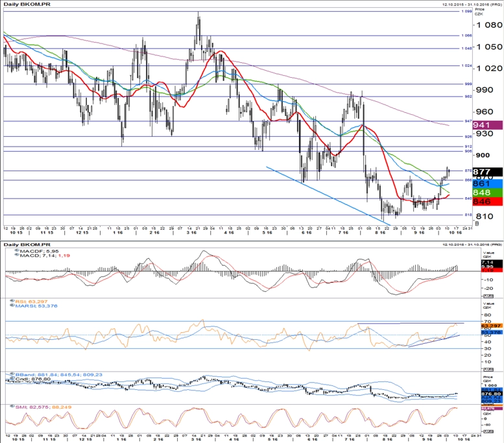This screenshot has height=443, width=504.
Task: Click the Auto scale box on MACD axis
Action: pos(488,296)
